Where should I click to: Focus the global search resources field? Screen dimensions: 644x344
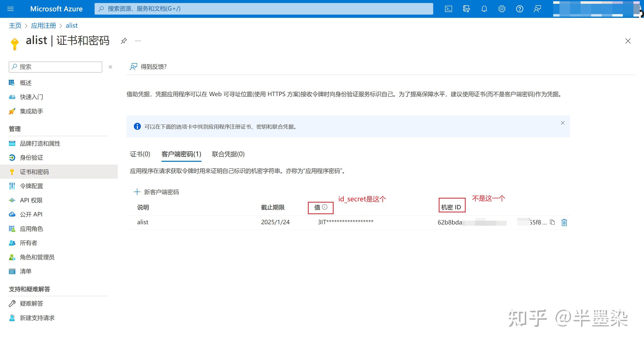(264, 9)
